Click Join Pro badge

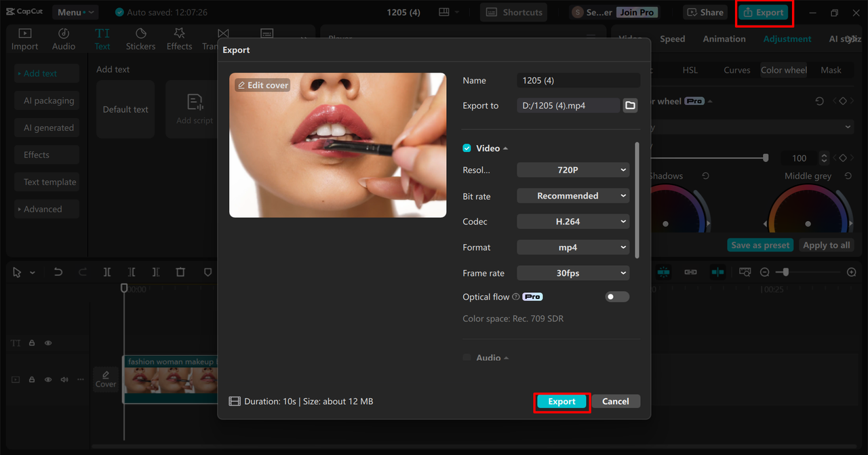coord(637,12)
